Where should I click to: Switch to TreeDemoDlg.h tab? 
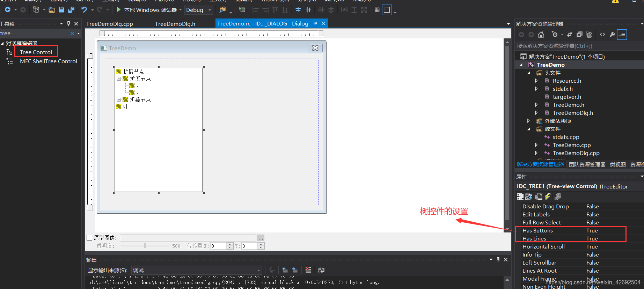(x=175, y=24)
